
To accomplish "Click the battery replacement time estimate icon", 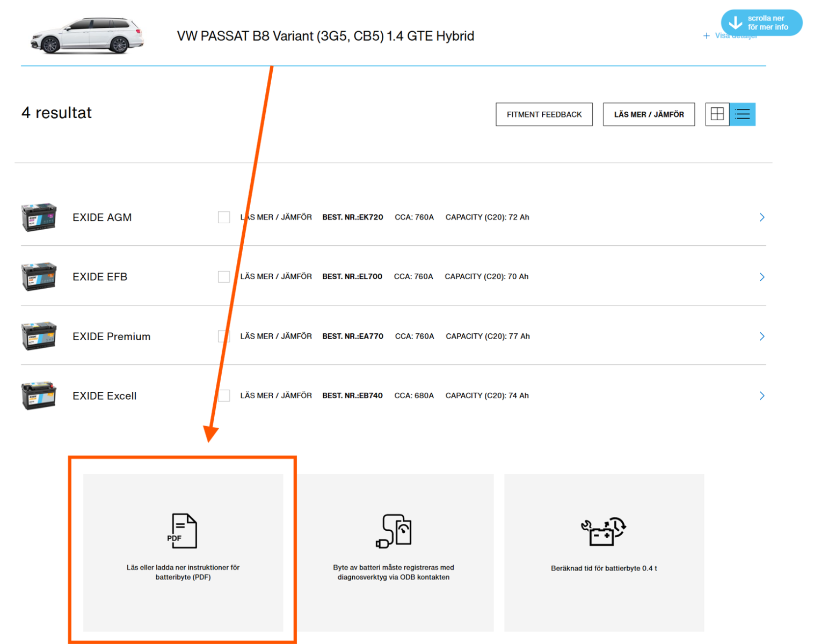I will point(604,531).
